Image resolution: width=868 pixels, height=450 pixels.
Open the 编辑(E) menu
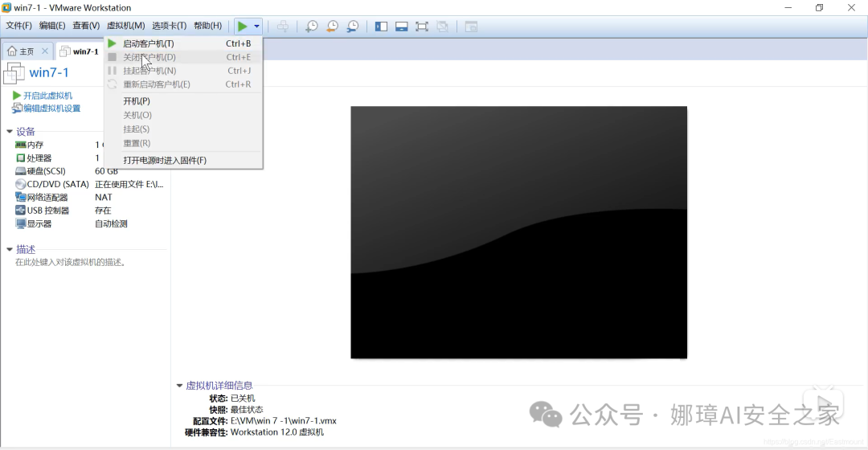tap(52, 26)
